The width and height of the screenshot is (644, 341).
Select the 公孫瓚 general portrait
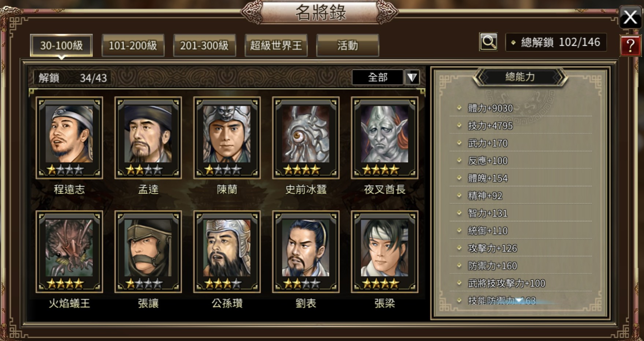click(x=227, y=252)
